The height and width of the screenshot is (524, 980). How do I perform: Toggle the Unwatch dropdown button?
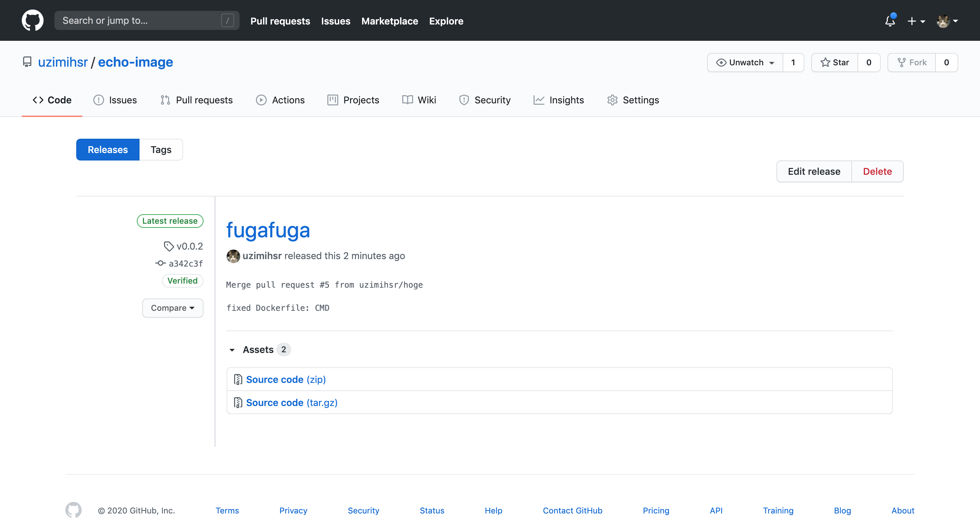pos(745,62)
